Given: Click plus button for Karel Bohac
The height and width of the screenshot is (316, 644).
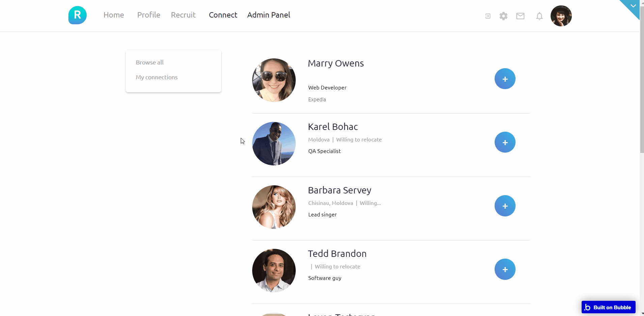Looking at the screenshot, I should pyautogui.click(x=505, y=142).
